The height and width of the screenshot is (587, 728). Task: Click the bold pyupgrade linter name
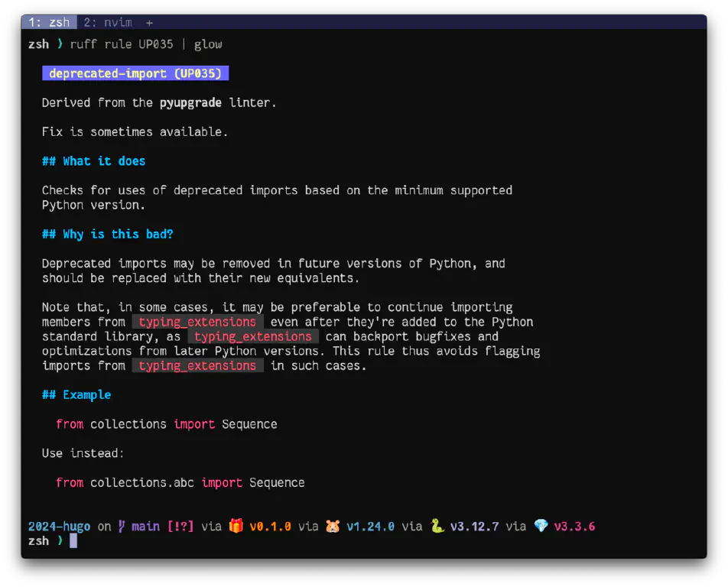click(x=190, y=102)
